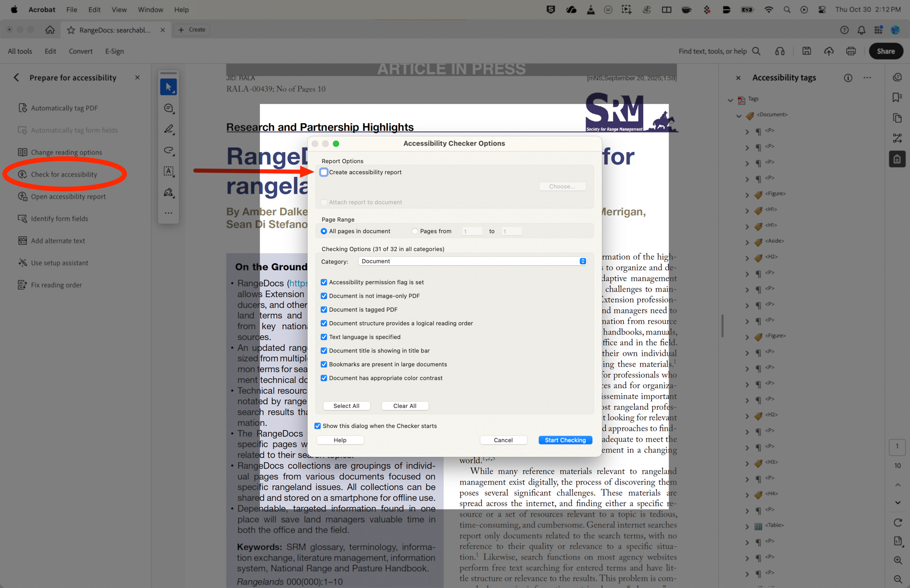Disable the Document is tagged PDF check
Image resolution: width=910 pixels, height=588 pixels.
[324, 309]
